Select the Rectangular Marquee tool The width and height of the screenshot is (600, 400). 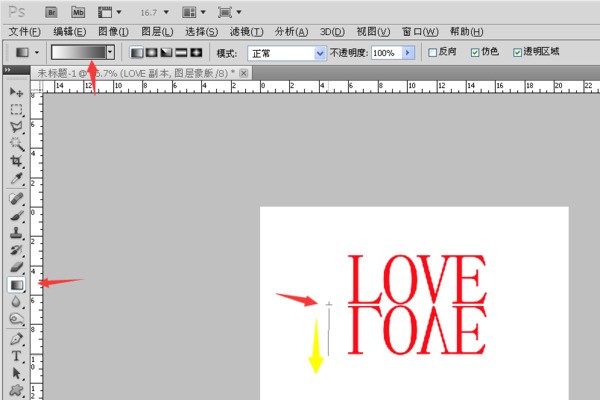pos(17,109)
